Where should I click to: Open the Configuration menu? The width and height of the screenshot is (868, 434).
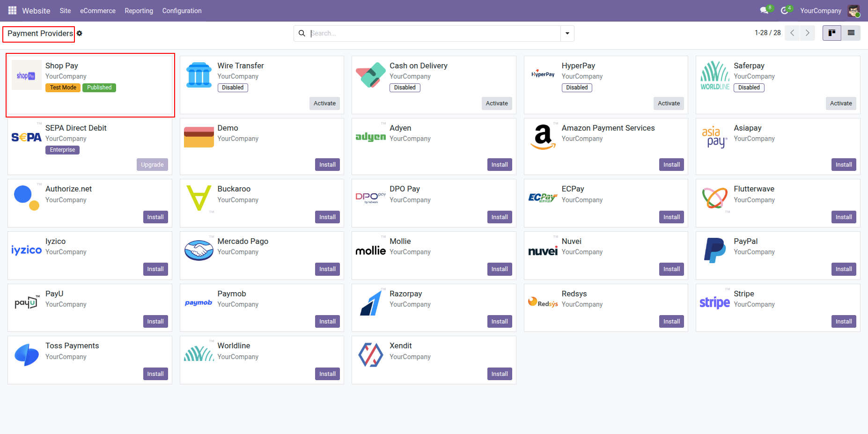182,11
